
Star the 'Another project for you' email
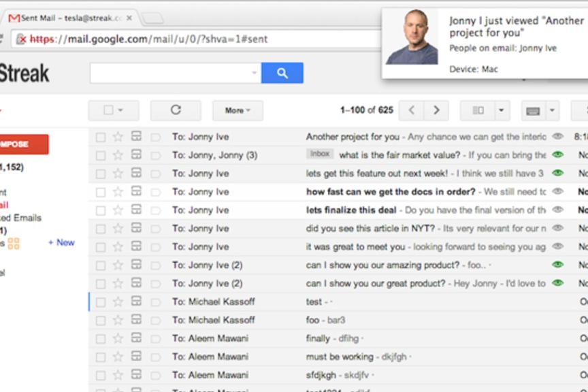pyautogui.click(x=118, y=137)
